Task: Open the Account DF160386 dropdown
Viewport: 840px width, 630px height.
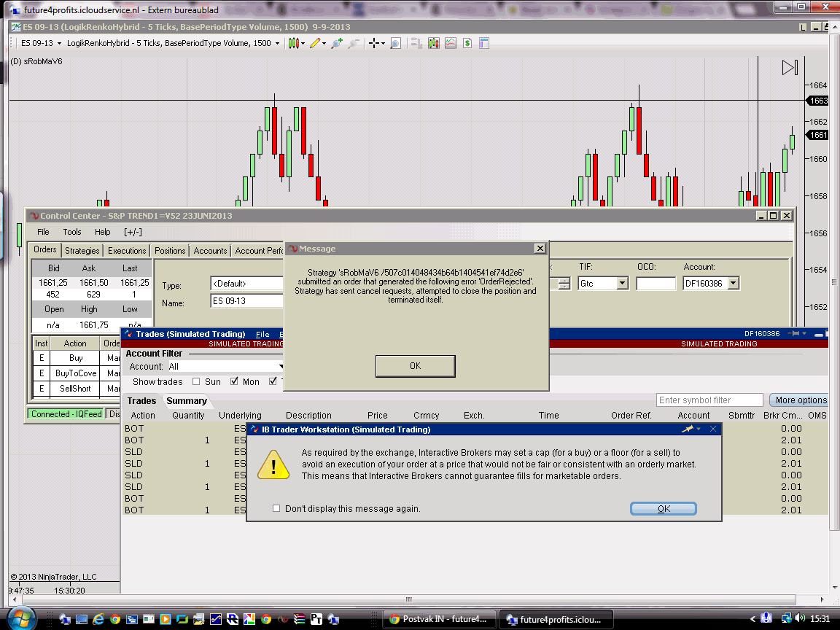Action: coord(734,283)
